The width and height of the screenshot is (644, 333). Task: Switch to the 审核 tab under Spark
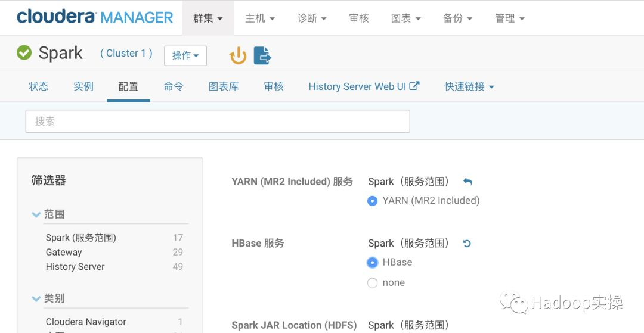point(274,86)
